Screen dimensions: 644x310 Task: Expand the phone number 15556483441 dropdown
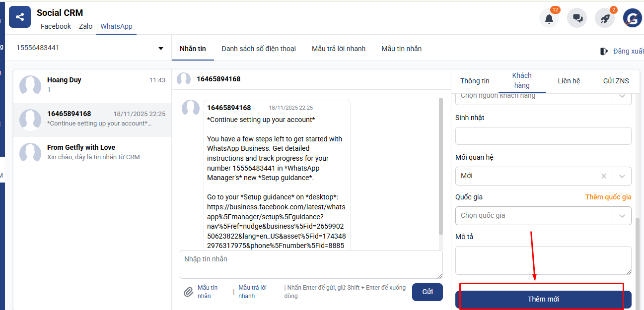pyautogui.click(x=160, y=49)
